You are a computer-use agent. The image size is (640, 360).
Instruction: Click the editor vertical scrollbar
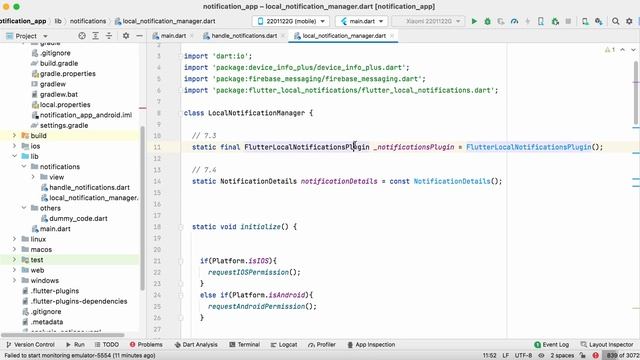636,92
